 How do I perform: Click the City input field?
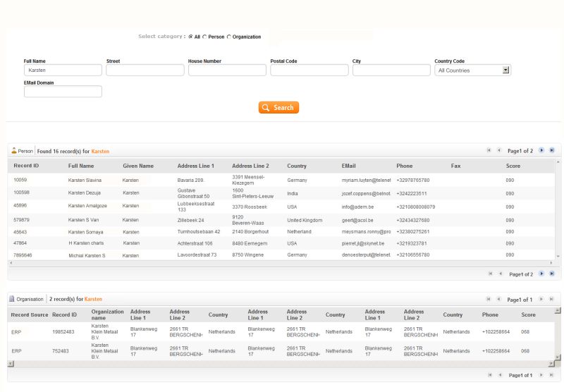391,70
